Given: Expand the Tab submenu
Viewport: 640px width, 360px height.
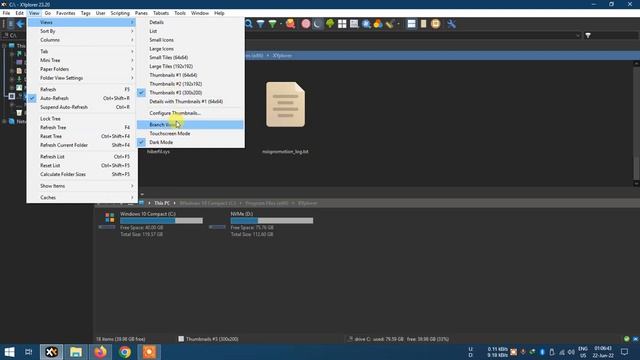Looking at the screenshot, I should pyautogui.click(x=82, y=51).
